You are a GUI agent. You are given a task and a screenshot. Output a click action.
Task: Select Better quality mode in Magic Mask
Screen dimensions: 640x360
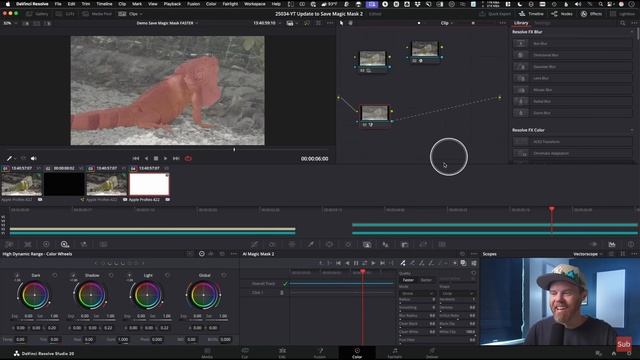pos(426,280)
